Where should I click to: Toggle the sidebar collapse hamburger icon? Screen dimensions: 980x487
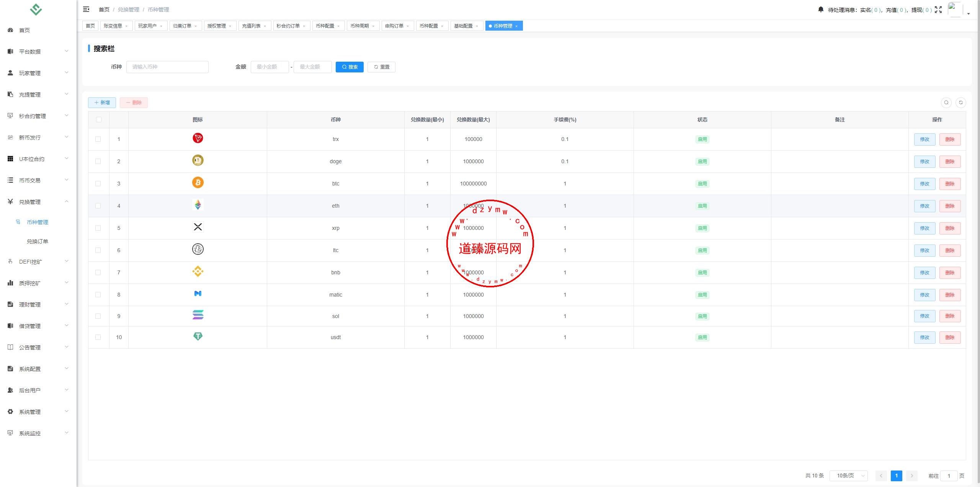tap(86, 9)
